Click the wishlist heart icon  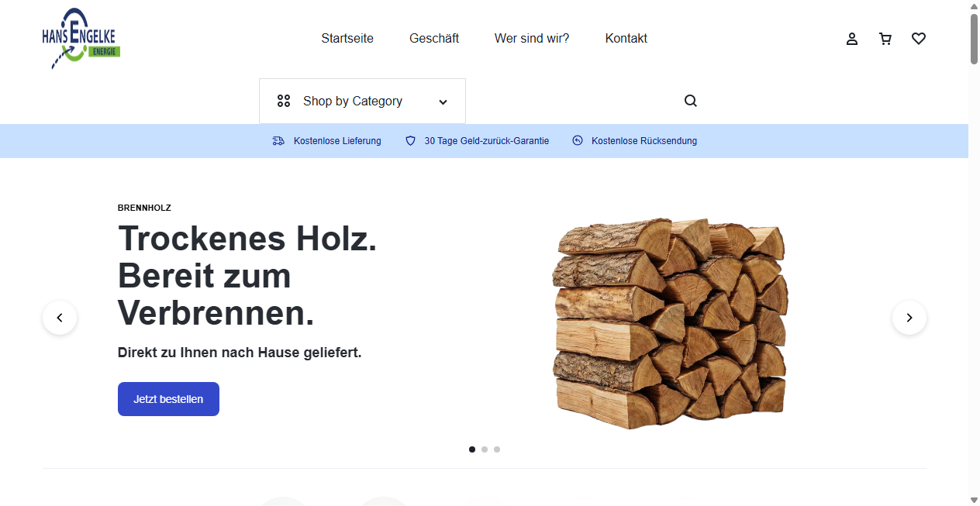point(919,38)
